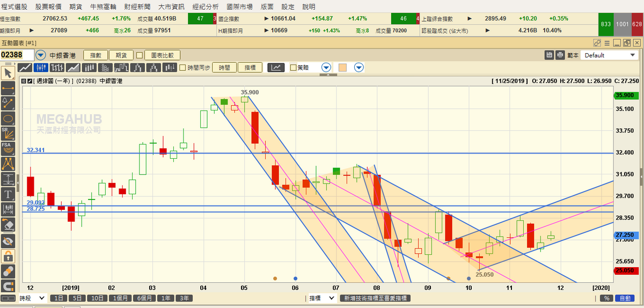Toggle the magnet snap tool

[x=8, y=285]
